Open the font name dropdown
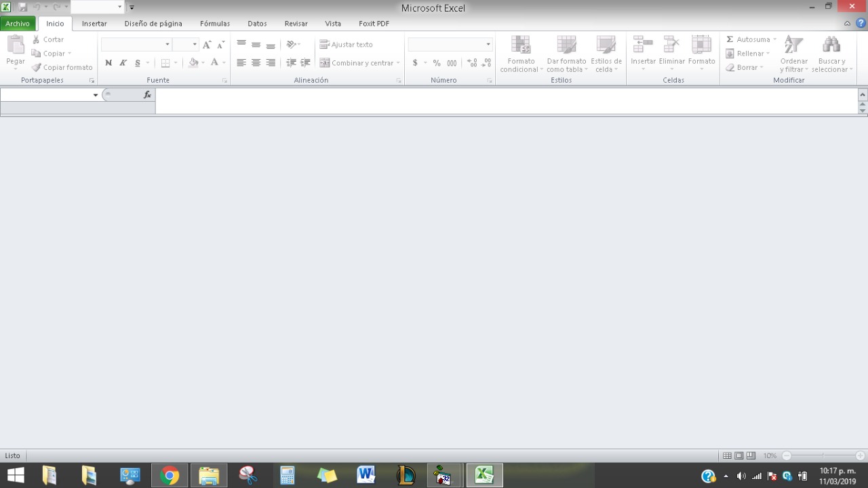Viewport: 868px width, 488px height. pos(167,44)
